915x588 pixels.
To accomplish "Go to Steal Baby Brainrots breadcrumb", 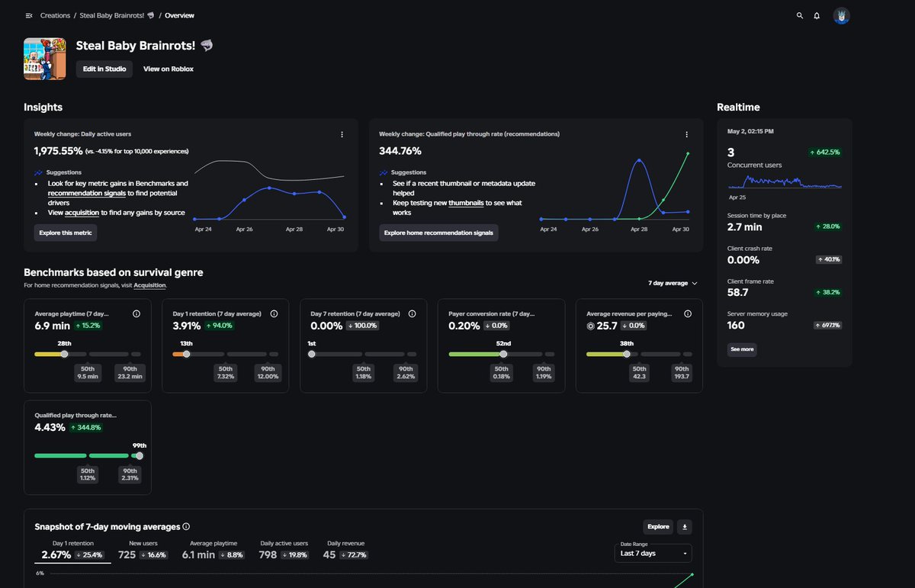I will coord(117,15).
